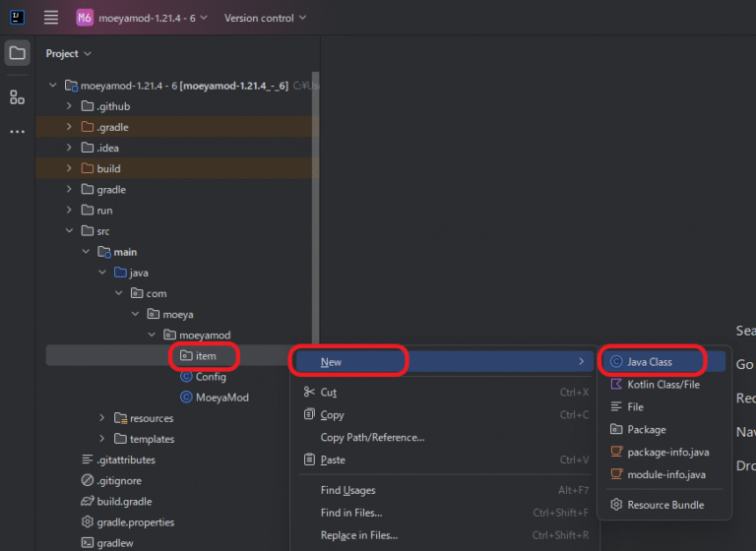The width and height of the screenshot is (756, 551).
Task: Collapse the com package
Action: (x=118, y=293)
